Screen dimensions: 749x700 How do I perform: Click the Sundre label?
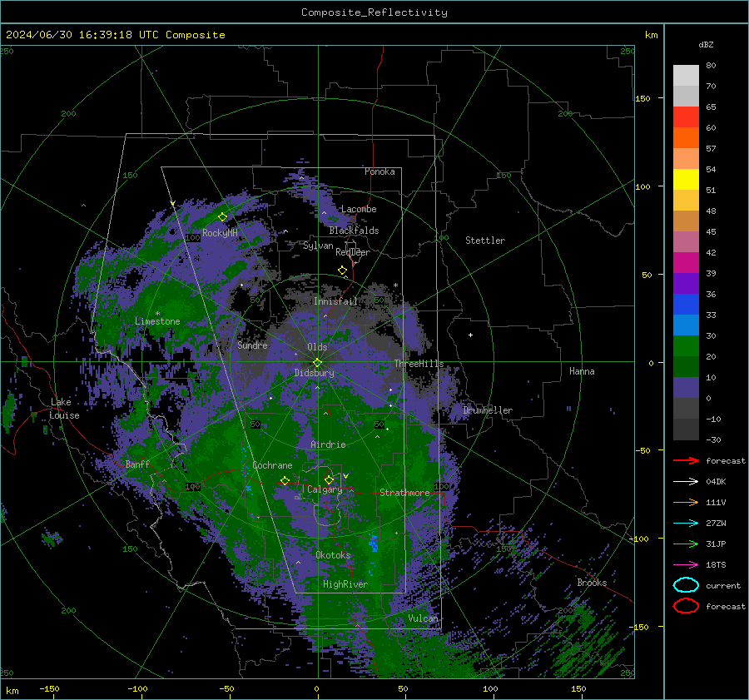coord(252,345)
